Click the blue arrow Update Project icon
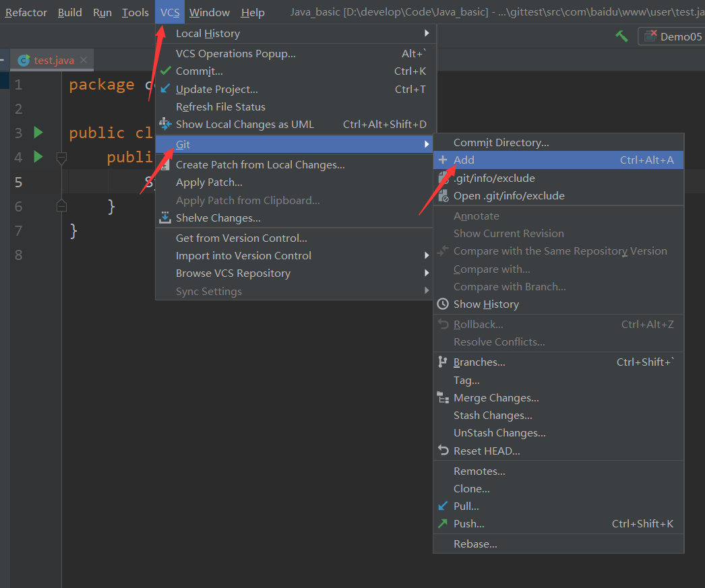 (x=165, y=88)
